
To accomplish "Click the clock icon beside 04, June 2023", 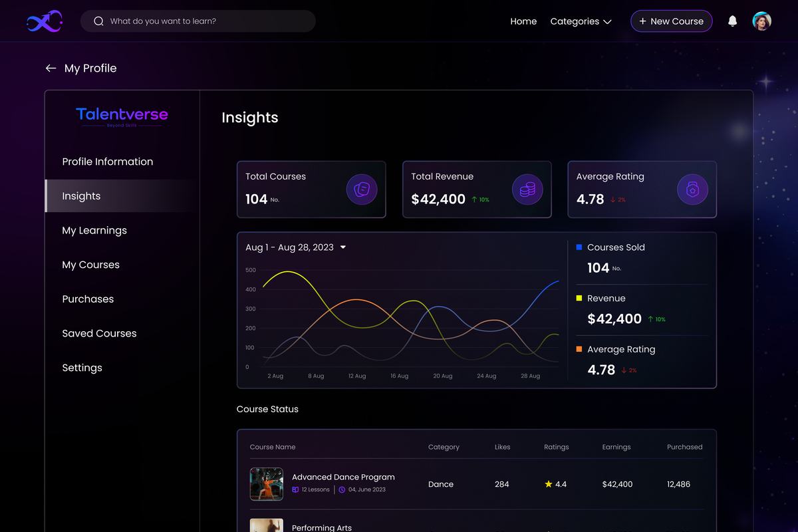I will point(342,489).
